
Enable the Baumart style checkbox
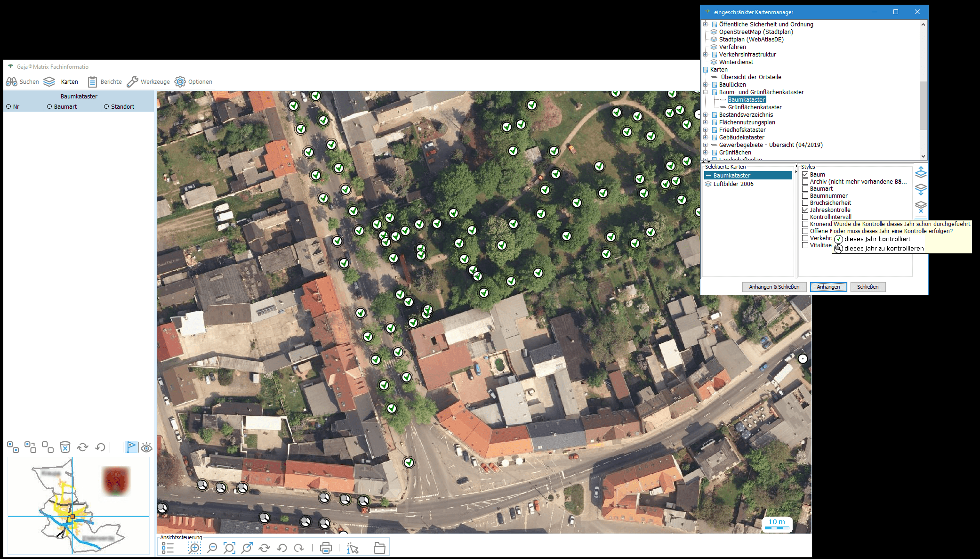(805, 189)
